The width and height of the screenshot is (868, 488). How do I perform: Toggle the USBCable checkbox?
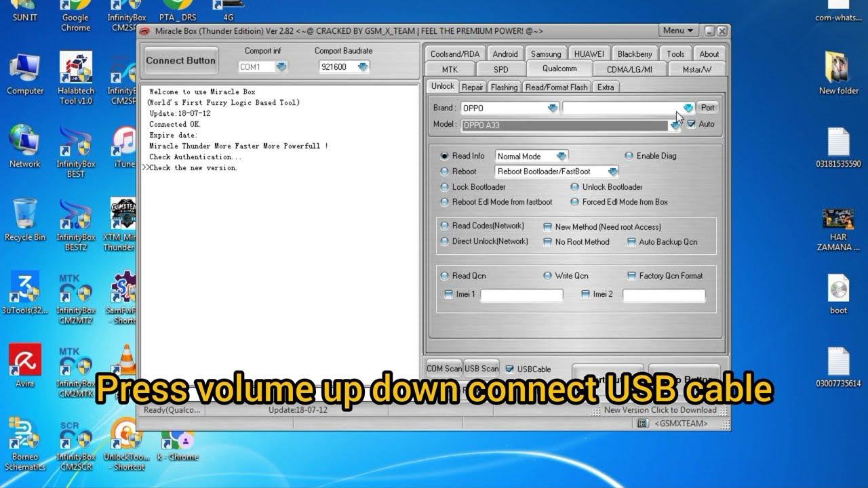pos(510,369)
